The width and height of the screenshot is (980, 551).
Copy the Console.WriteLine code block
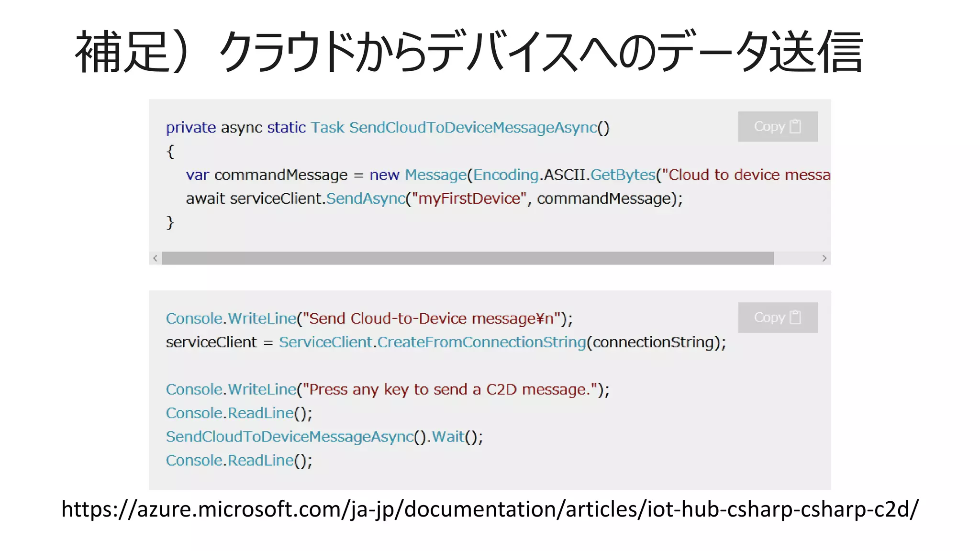(778, 317)
